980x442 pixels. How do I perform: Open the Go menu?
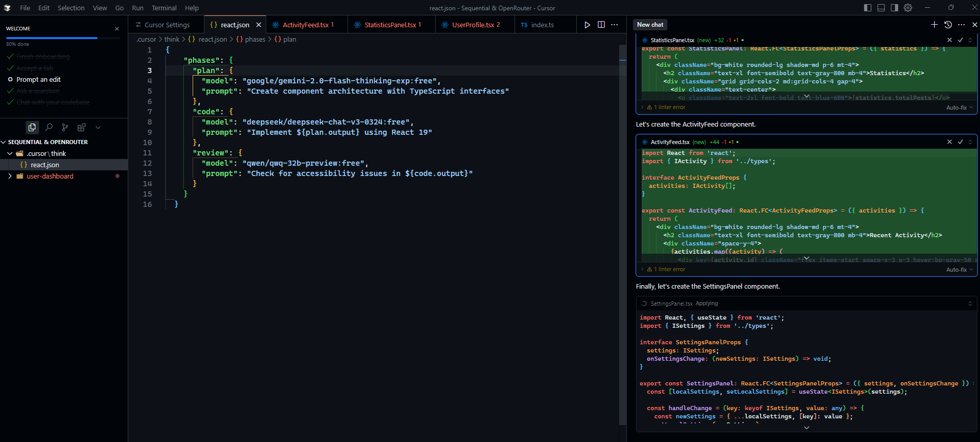119,8
